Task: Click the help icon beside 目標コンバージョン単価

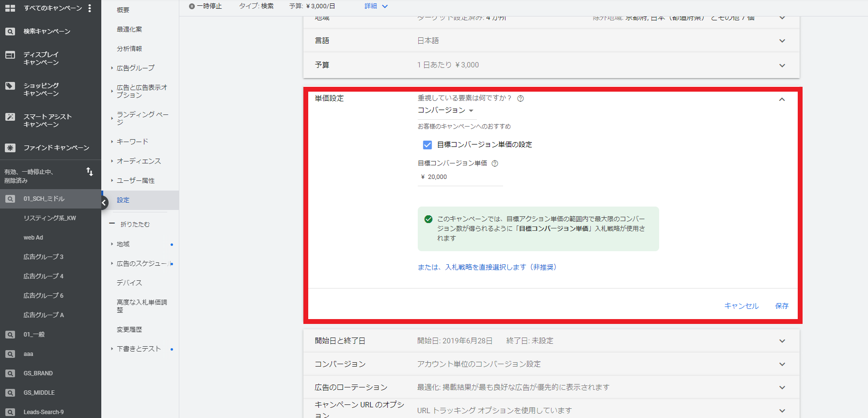Action: [495, 163]
